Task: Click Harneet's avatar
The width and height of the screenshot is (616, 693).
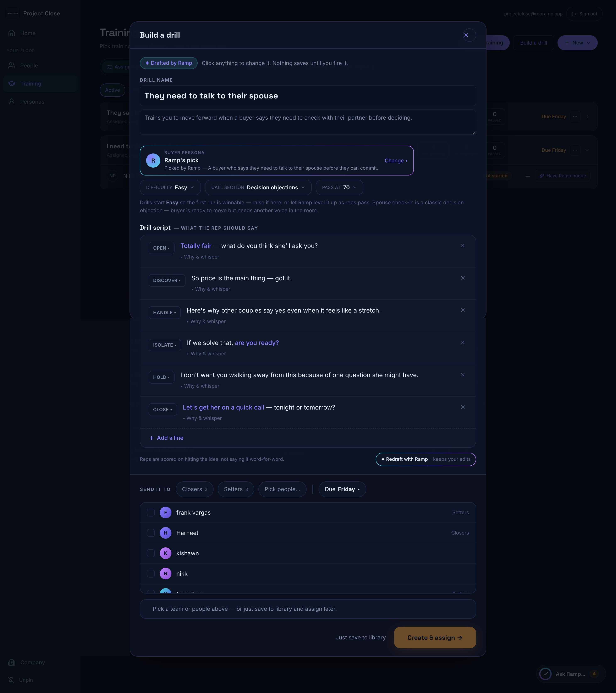Action: (165, 533)
